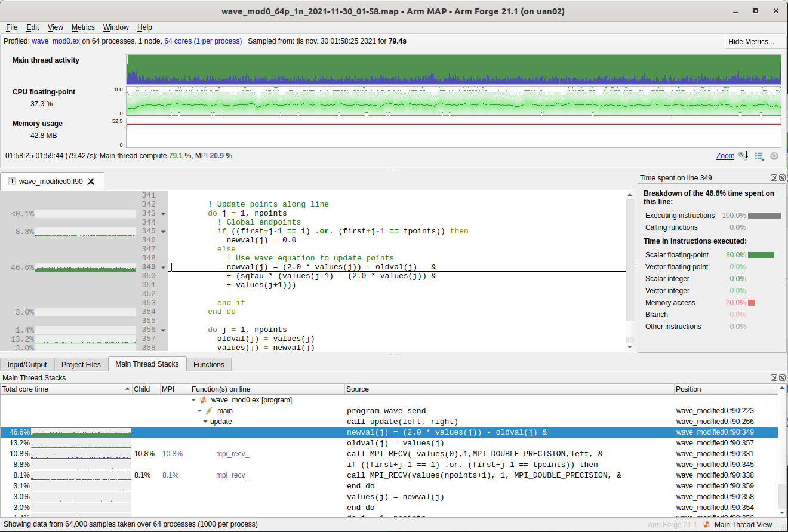This screenshot has height=532, width=788.
Task: Undock the 'Time spent on line' panel
Action: pyautogui.click(x=774, y=178)
